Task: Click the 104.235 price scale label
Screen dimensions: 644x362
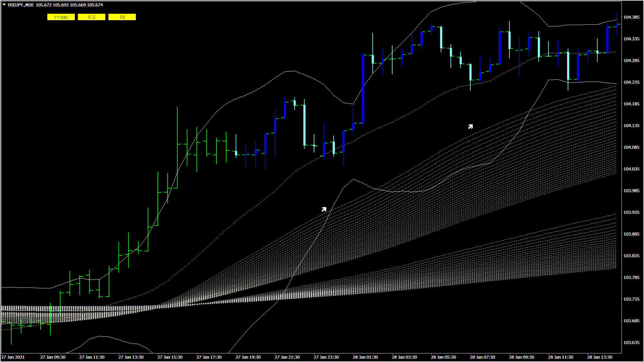Action: tap(631, 82)
